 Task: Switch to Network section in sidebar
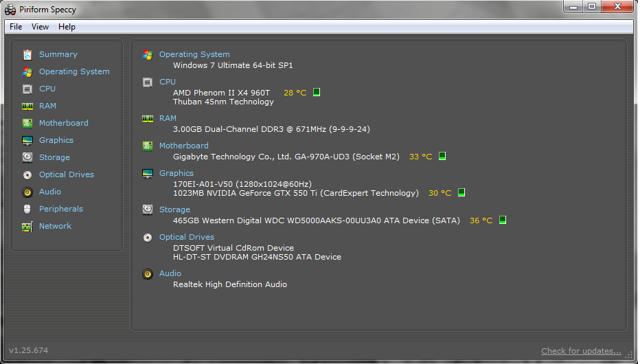click(x=55, y=226)
